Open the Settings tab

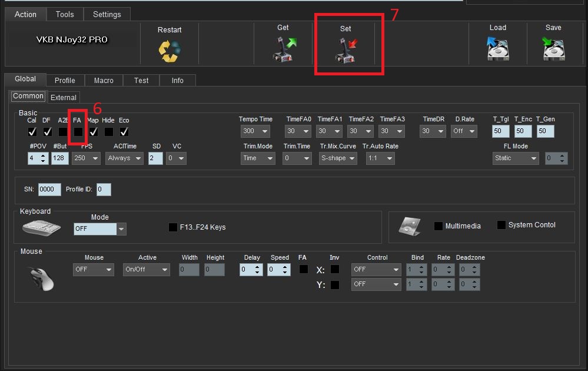(x=107, y=14)
